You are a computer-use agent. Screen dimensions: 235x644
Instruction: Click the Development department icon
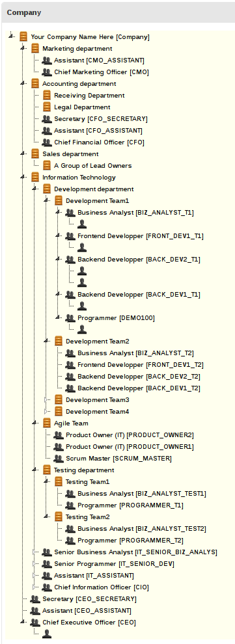point(47,189)
